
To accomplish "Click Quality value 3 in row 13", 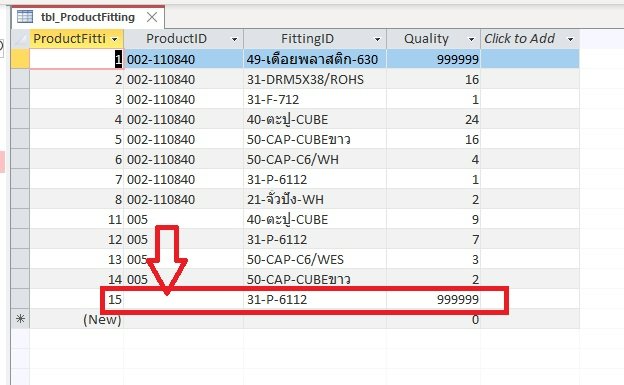I will coord(433,259).
